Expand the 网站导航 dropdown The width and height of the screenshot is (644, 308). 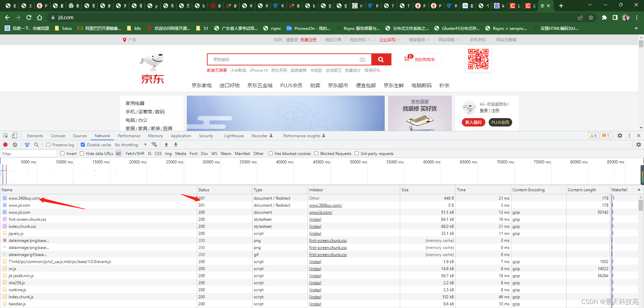[449, 40]
